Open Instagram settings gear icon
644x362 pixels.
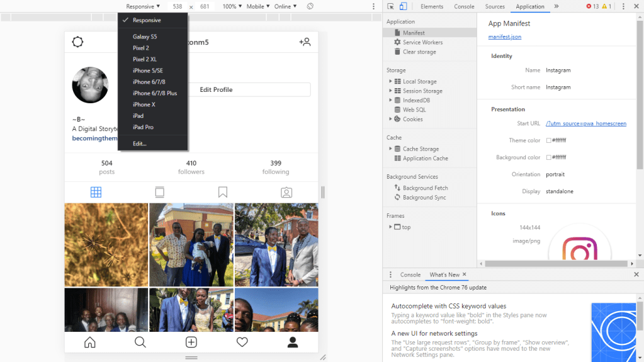click(77, 42)
